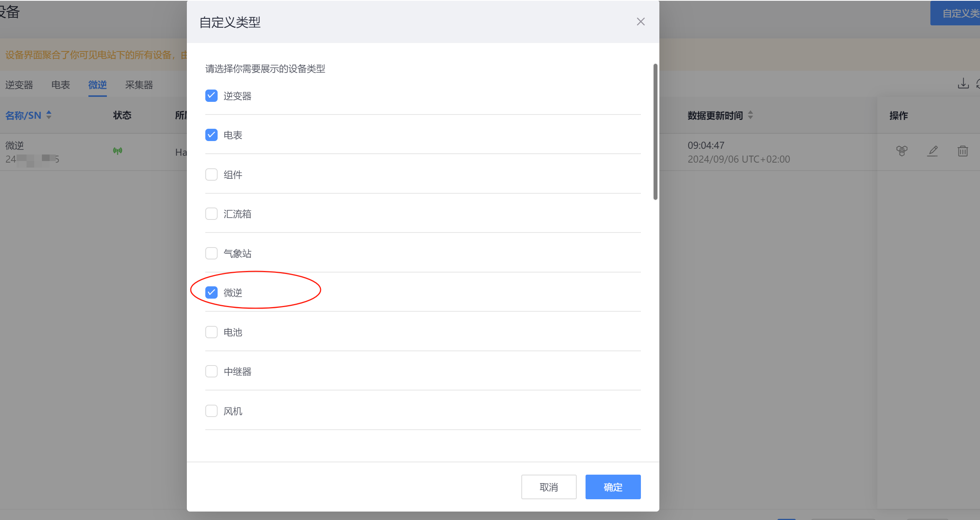Viewport: 980px width, 520px height.
Task: Check the 汇流箱 option
Action: (x=211, y=214)
